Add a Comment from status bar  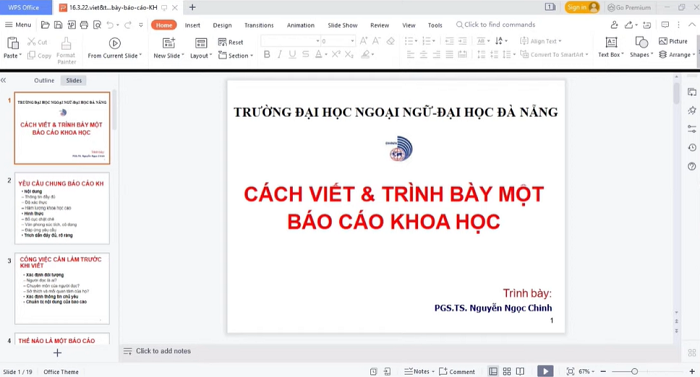click(x=457, y=371)
